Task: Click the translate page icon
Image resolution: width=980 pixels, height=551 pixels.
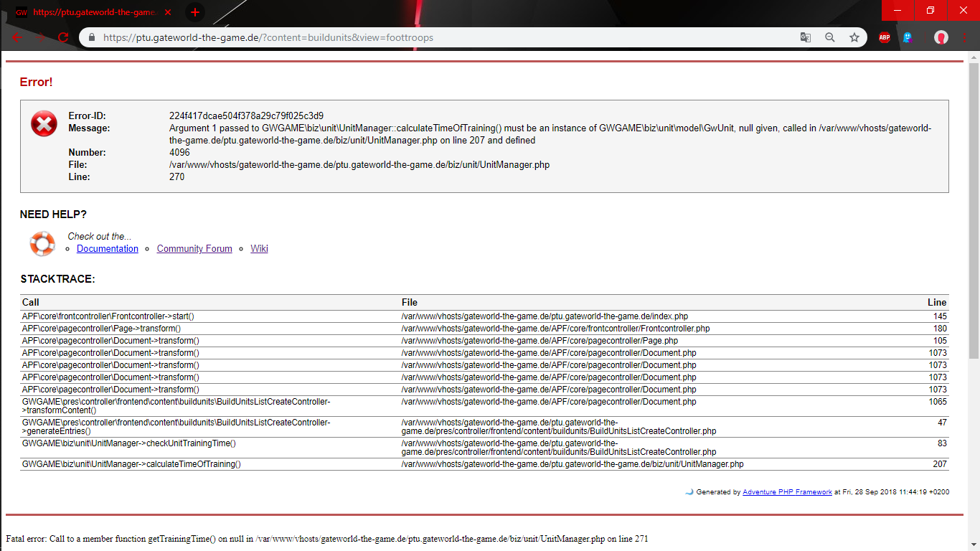Action: (x=806, y=37)
